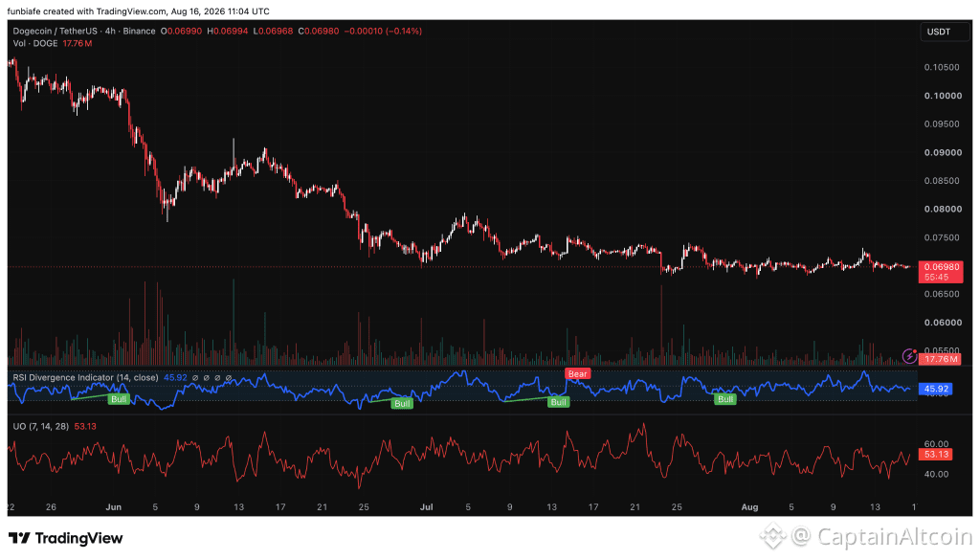Click the open value O0.06990

click(x=181, y=32)
